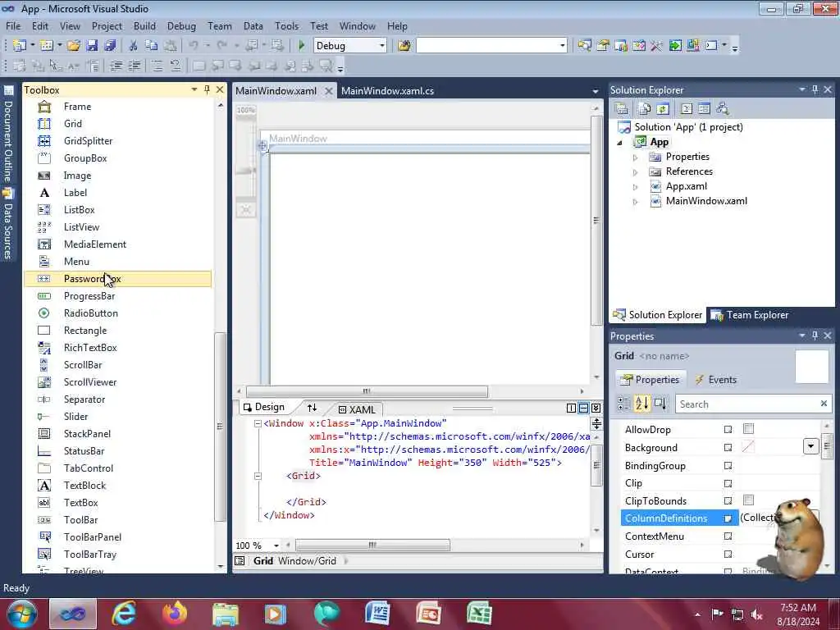Click Window/Grid breadcrumb in tag navigator
The height and width of the screenshot is (630, 840).
click(307, 561)
